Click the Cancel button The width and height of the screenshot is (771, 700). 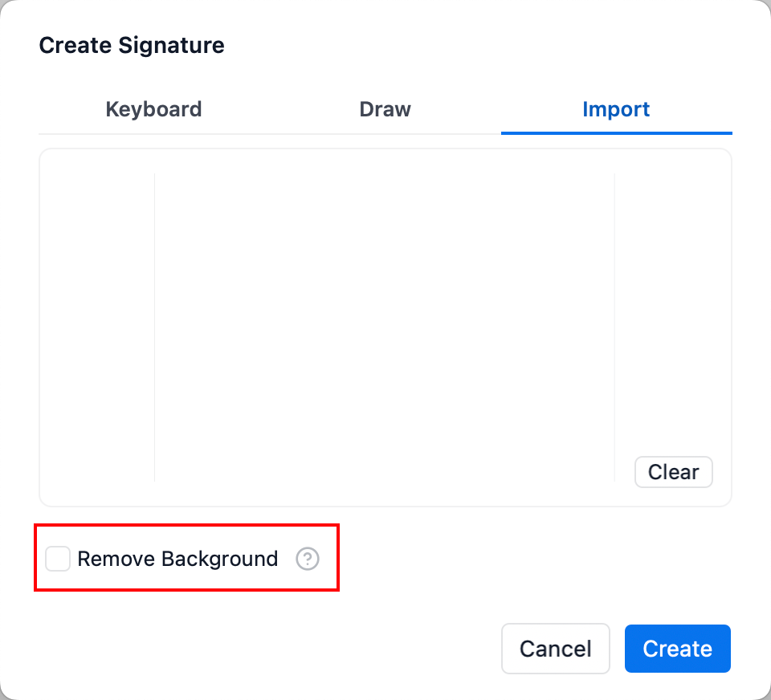tap(555, 649)
